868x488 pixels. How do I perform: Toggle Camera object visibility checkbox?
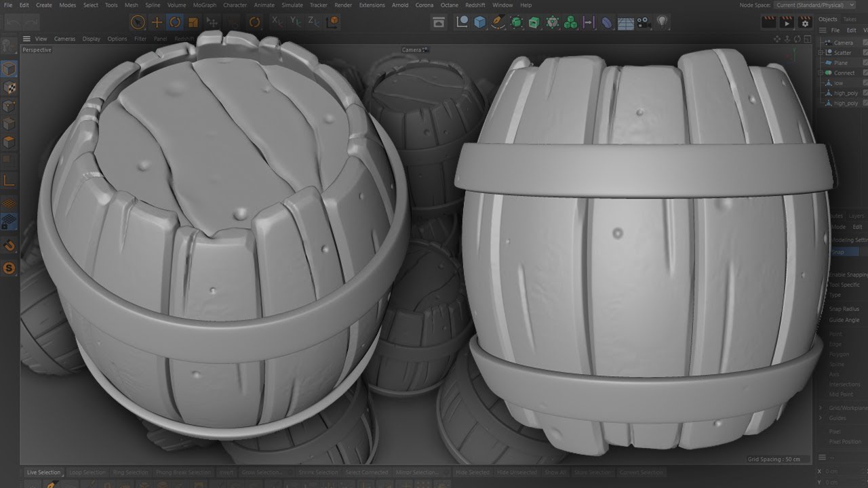[x=865, y=42]
